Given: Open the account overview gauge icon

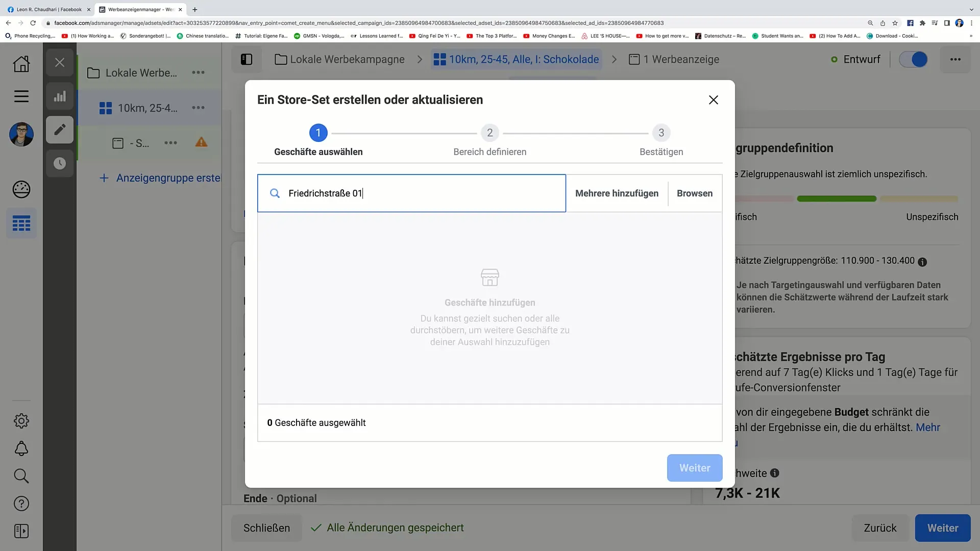Looking at the screenshot, I should [21, 189].
